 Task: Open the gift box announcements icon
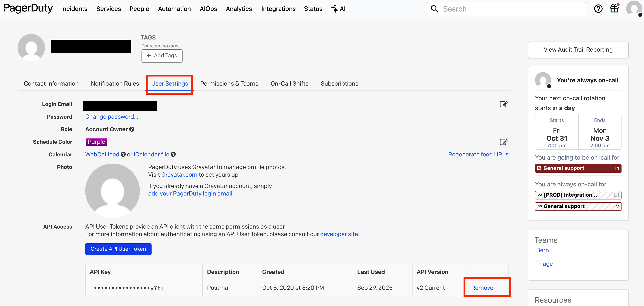[614, 8]
